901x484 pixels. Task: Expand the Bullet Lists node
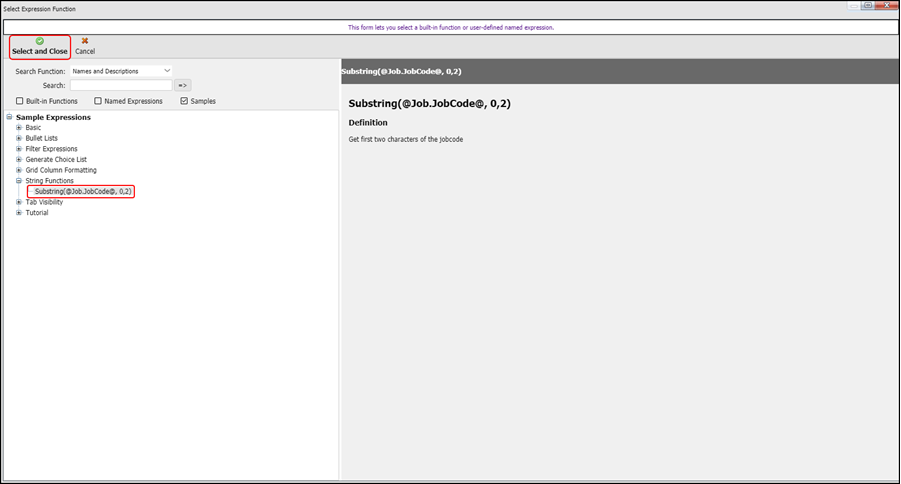pos(19,138)
